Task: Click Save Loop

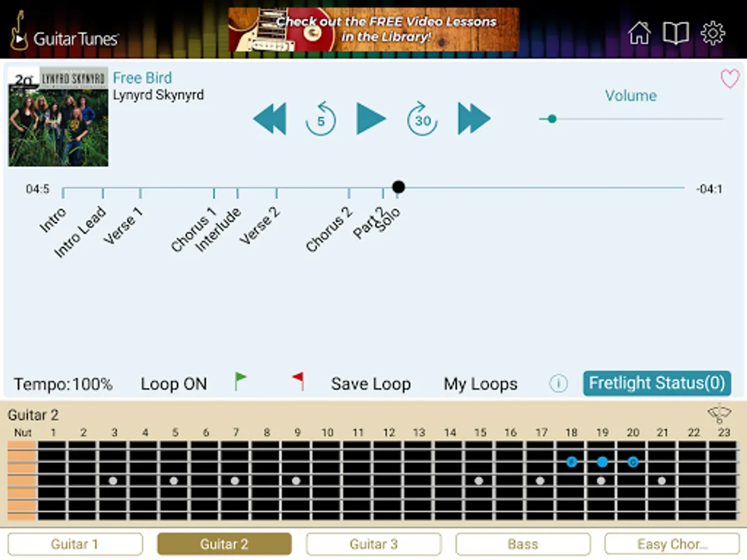Action: point(371,385)
